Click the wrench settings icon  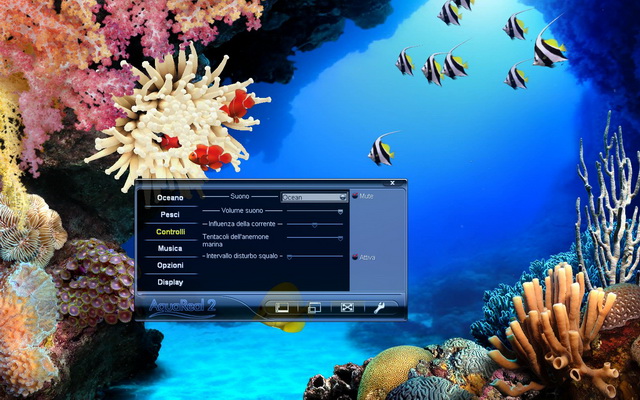pyautogui.click(x=380, y=308)
